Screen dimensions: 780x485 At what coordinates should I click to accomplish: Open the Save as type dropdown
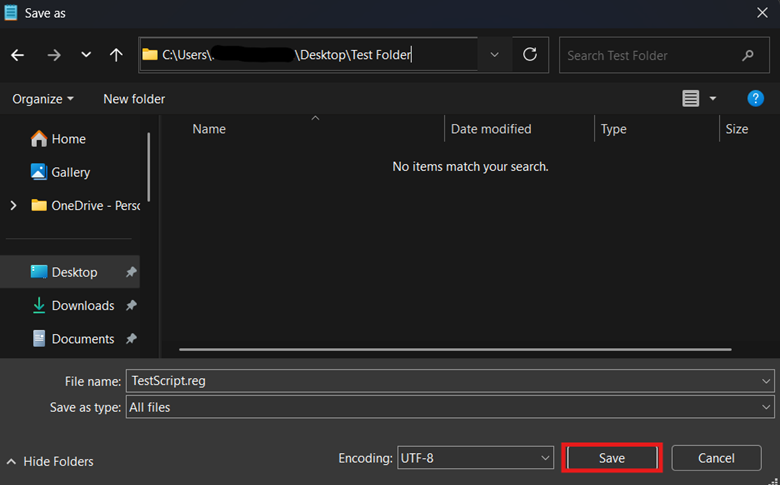coord(766,407)
